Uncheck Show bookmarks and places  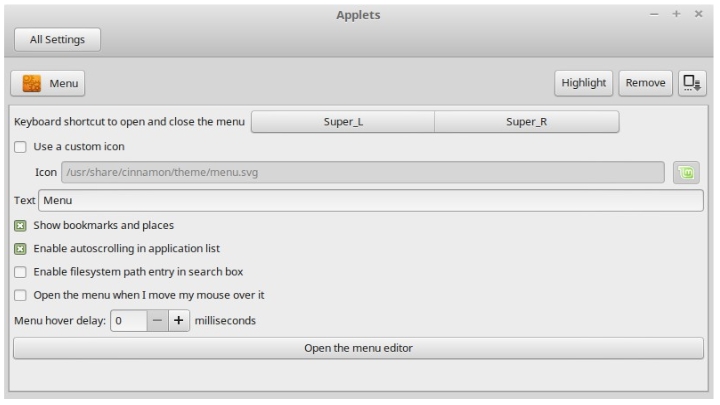point(20,226)
